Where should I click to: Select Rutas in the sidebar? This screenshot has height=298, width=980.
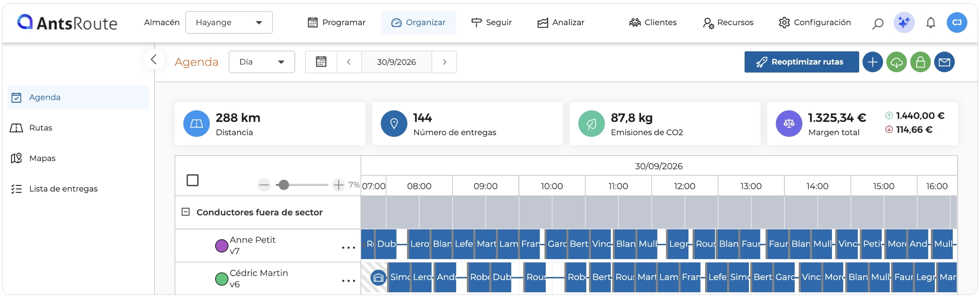click(x=78, y=128)
